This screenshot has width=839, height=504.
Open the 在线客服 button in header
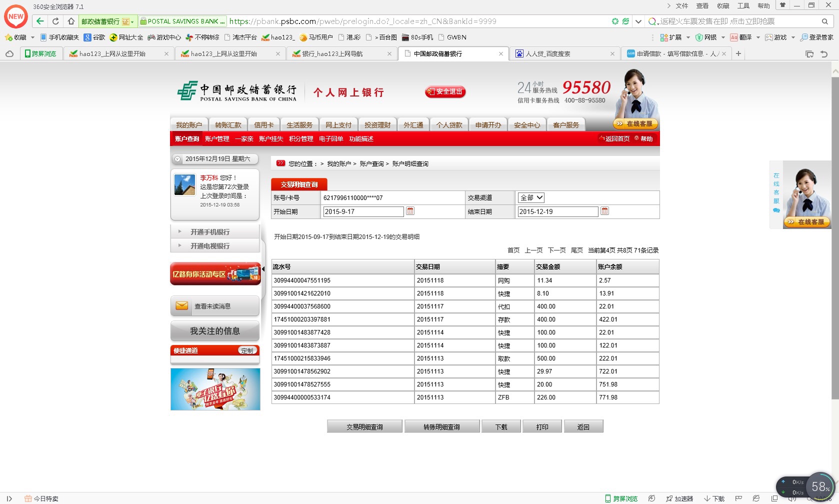click(635, 123)
